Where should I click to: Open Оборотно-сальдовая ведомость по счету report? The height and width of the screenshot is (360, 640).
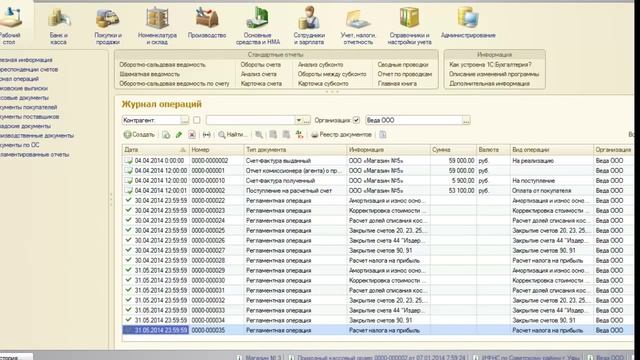click(x=174, y=83)
